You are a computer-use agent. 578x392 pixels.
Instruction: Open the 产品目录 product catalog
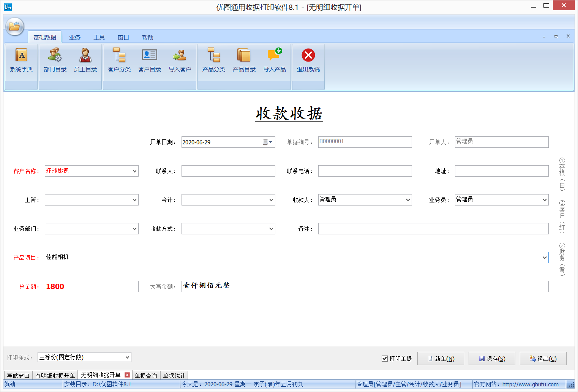click(x=244, y=61)
